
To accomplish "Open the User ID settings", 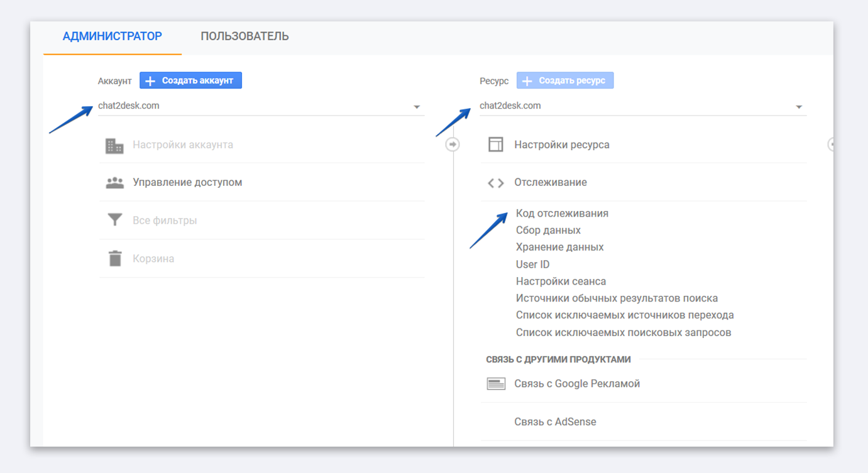I will 532,264.
